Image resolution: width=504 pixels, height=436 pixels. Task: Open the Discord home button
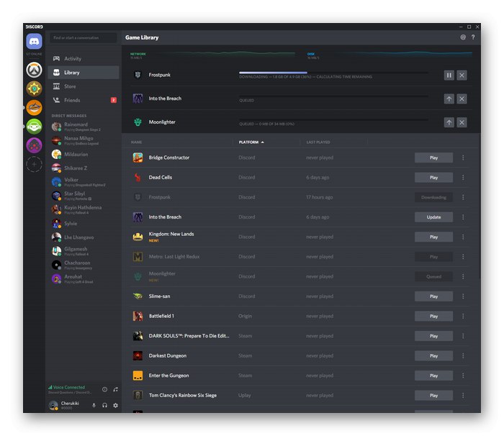[x=34, y=41]
